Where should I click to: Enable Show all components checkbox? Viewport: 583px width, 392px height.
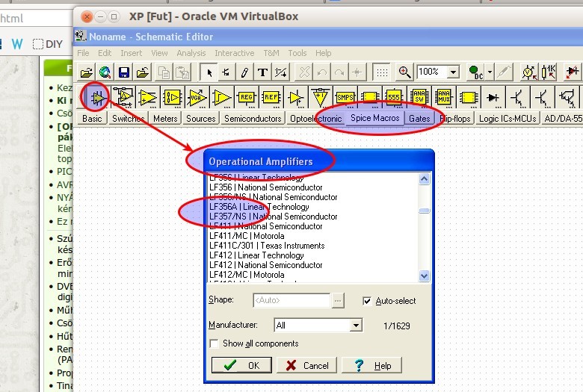point(215,343)
